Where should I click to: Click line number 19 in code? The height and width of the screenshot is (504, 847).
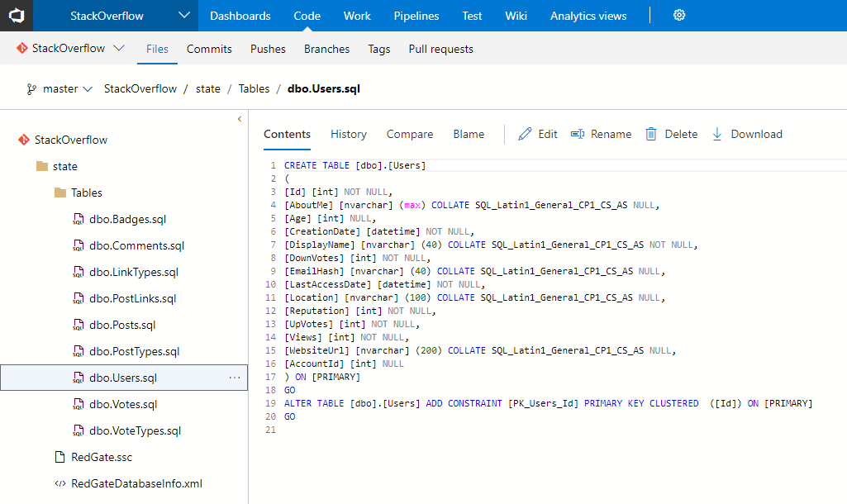[271, 403]
